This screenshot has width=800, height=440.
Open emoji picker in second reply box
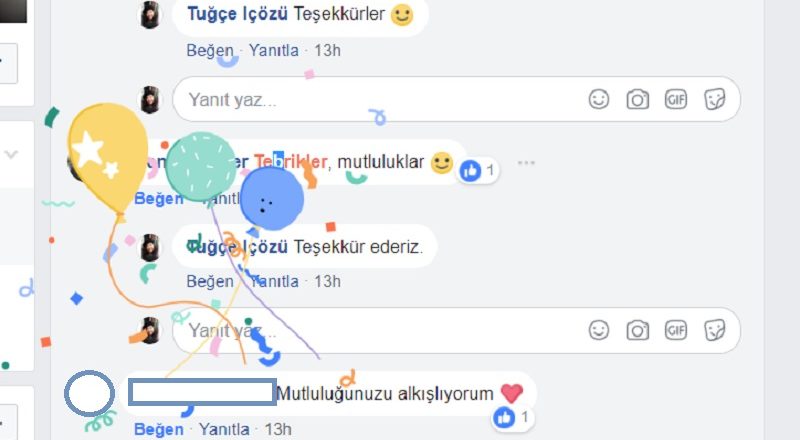point(598,330)
